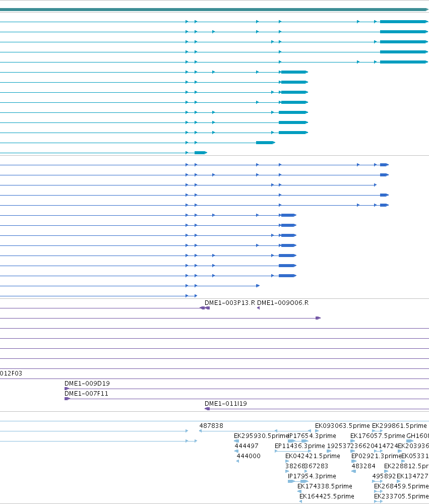Image resolution: width=429 pixels, height=504 pixels.
Task: Open EK295930.5prime EST label
Action: click(261, 436)
